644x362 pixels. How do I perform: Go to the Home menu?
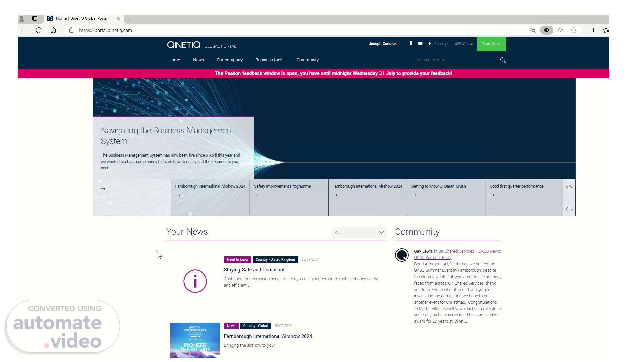coord(174,60)
